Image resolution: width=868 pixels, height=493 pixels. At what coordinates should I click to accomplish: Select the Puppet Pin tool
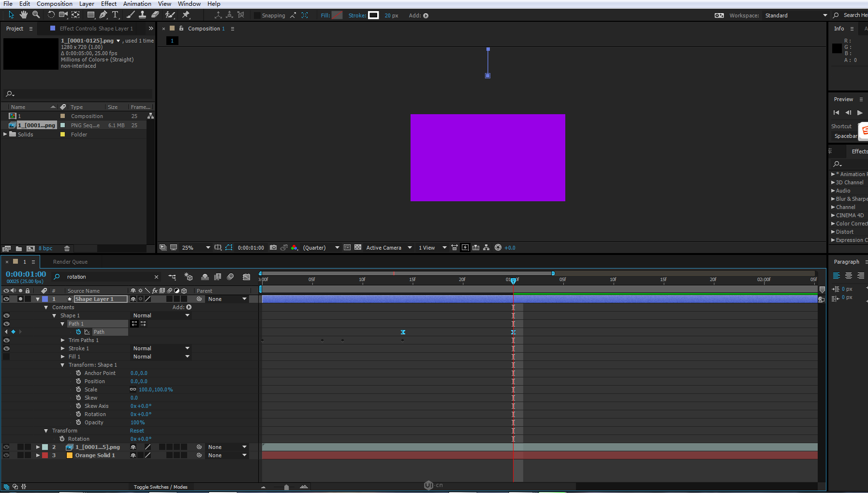tap(186, 15)
